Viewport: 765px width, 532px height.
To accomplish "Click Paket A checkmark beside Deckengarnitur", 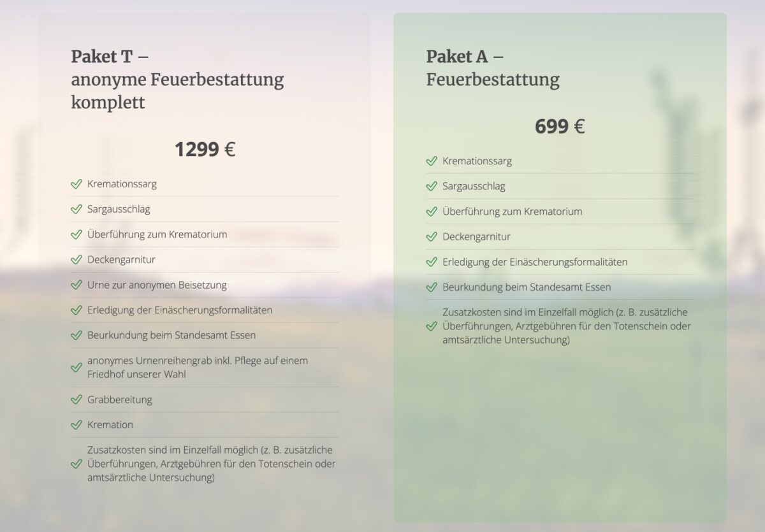I will pos(432,236).
